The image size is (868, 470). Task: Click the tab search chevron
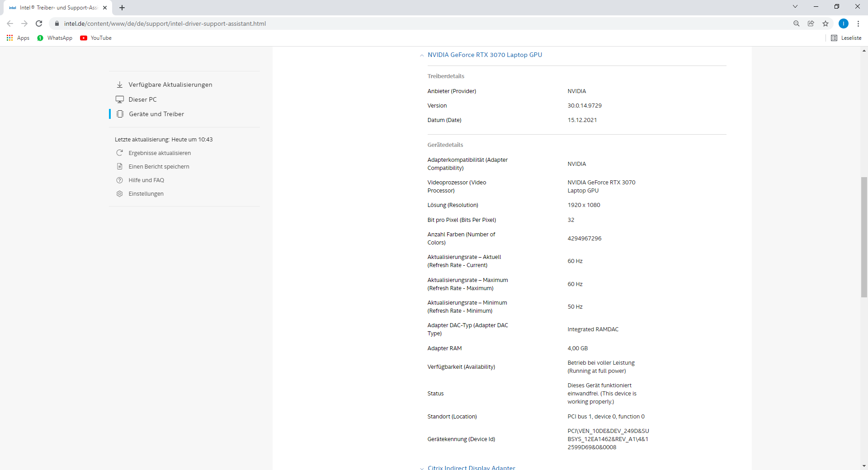click(x=795, y=6)
